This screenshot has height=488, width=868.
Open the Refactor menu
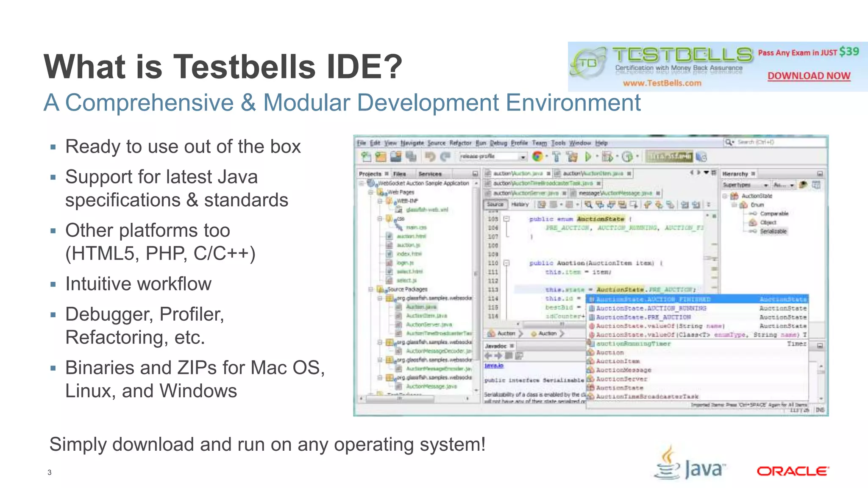click(461, 143)
